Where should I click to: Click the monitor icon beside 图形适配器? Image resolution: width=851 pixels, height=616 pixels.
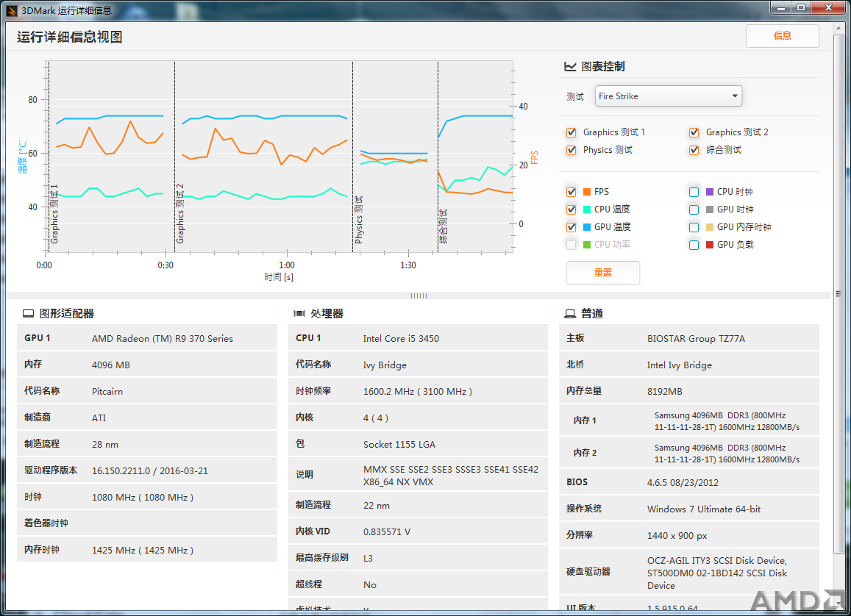point(28,314)
